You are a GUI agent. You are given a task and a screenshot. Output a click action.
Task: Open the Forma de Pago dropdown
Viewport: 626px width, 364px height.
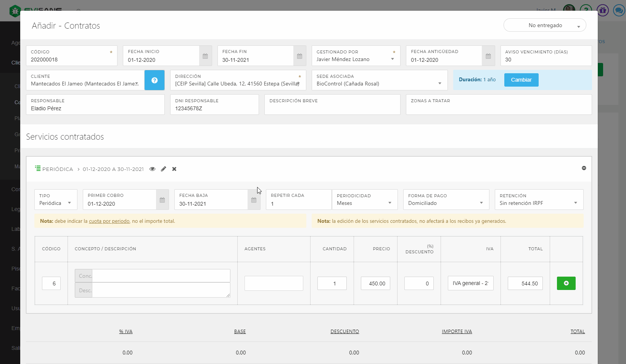(x=446, y=203)
